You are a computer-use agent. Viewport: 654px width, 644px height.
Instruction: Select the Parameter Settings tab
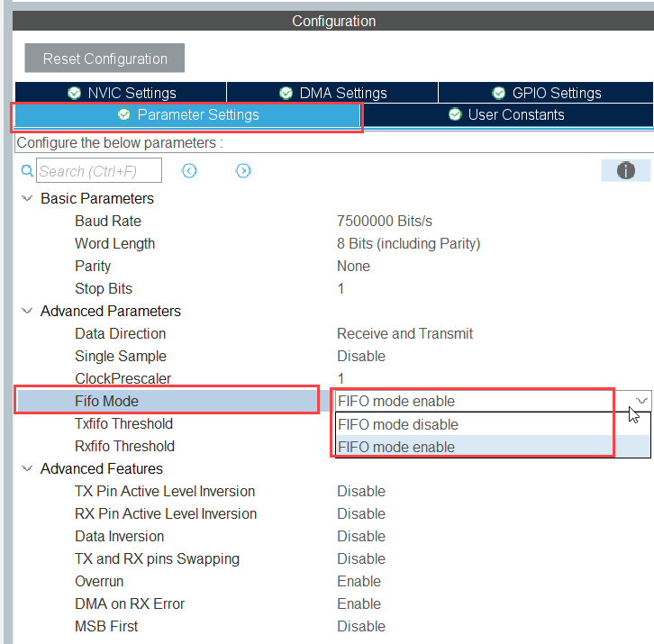187,115
